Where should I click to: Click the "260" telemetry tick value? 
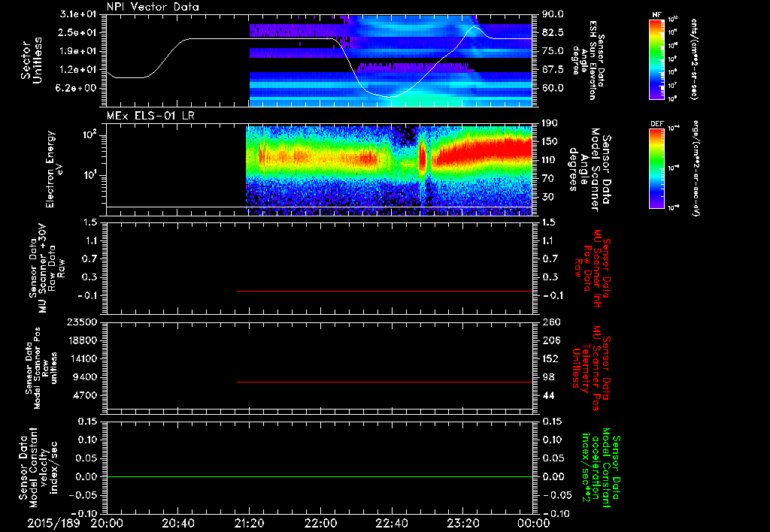point(551,322)
